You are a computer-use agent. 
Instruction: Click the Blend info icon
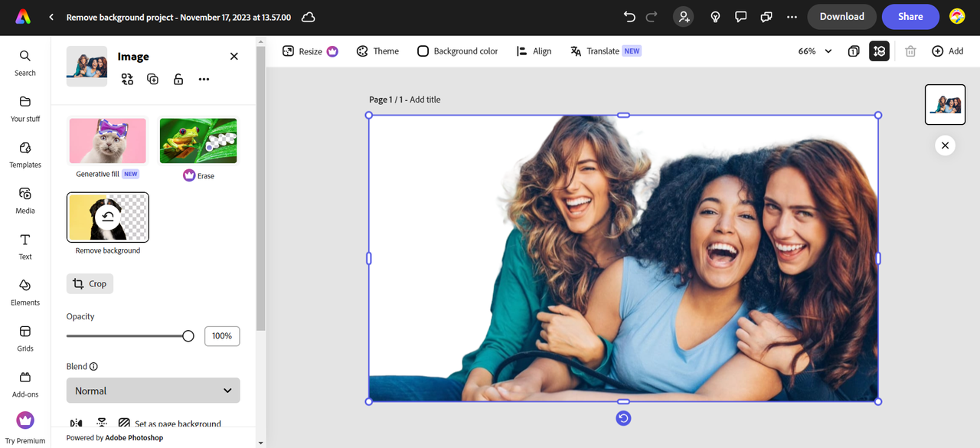pos(93,367)
